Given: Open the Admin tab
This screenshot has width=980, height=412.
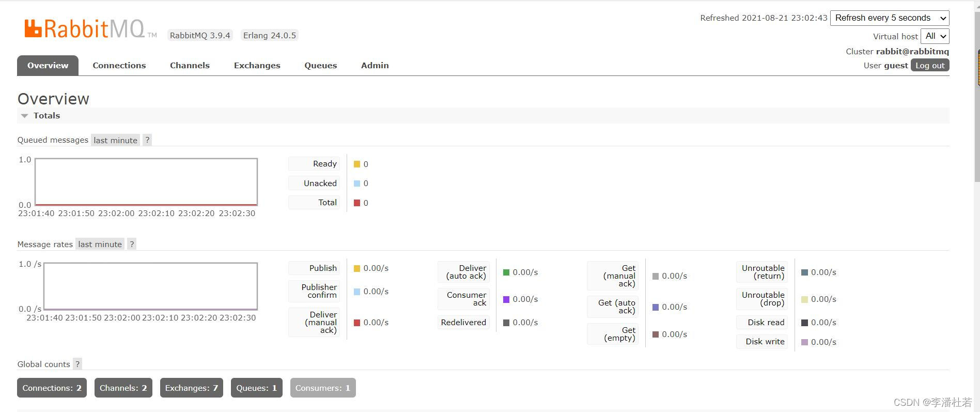Looking at the screenshot, I should click(x=375, y=66).
